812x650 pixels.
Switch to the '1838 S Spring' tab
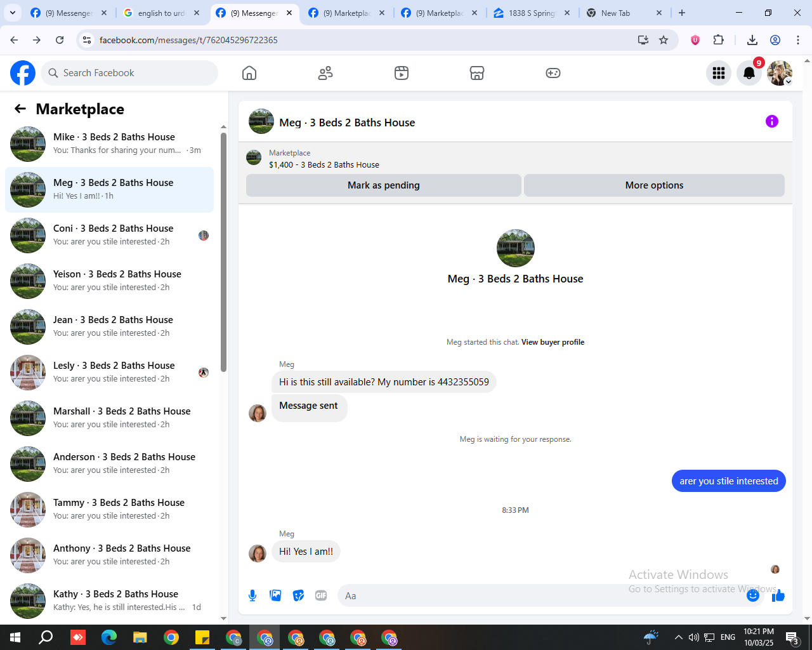coord(532,13)
